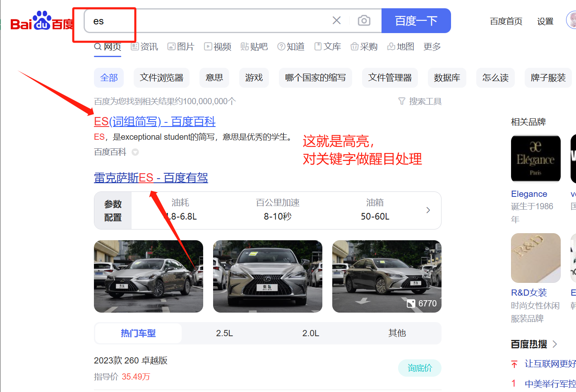Select the 网页 tab

108,47
